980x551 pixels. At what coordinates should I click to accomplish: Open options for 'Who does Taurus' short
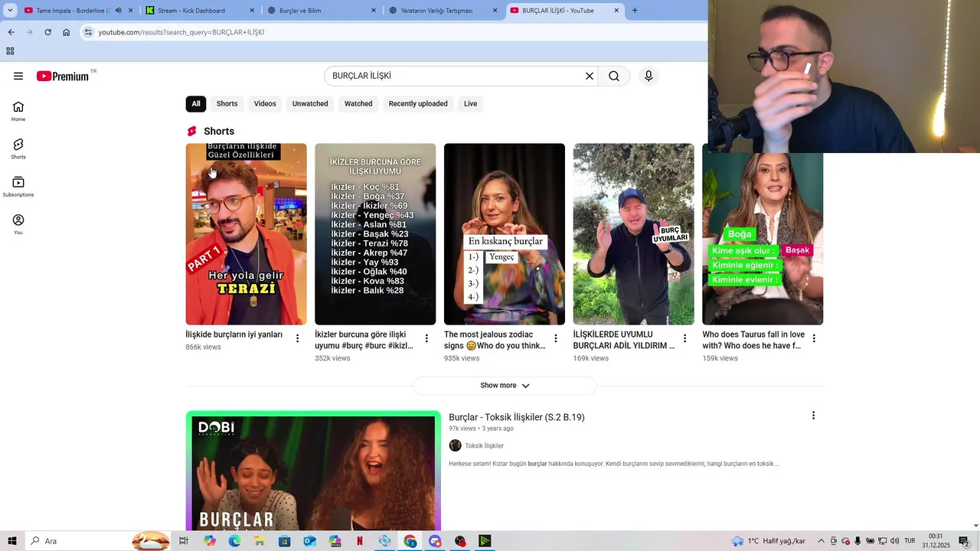click(814, 338)
